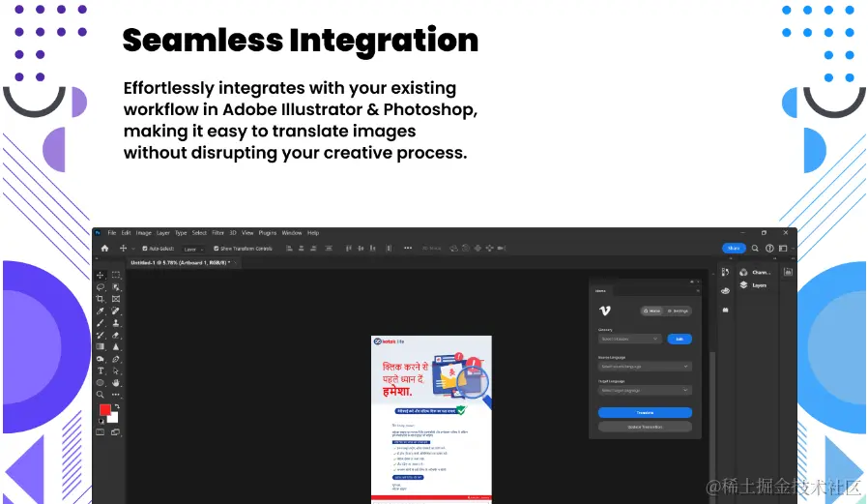The height and width of the screenshot is (504, 868).
Task: Select the Eyedropper tool
Action: [x=101, y=311]
